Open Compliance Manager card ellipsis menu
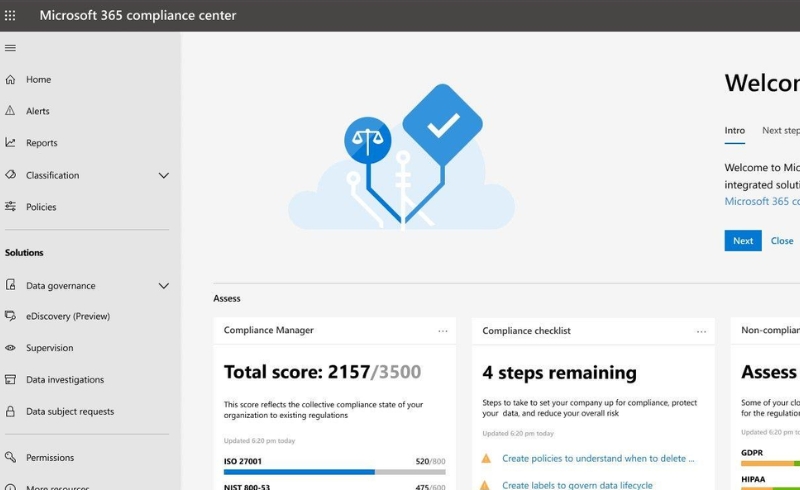800x490 pixels. tap(443, 331)
